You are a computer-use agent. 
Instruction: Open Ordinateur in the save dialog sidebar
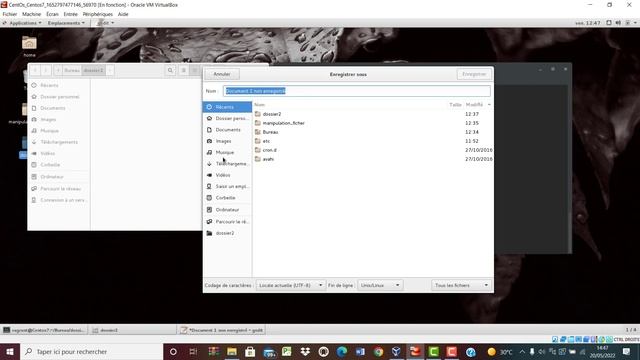point(227,210)
